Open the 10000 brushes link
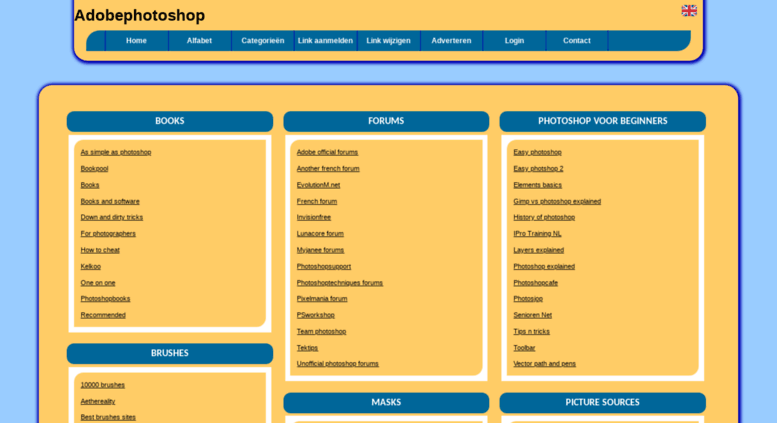This screenshot has height=423, width=777. click(103, 385)
